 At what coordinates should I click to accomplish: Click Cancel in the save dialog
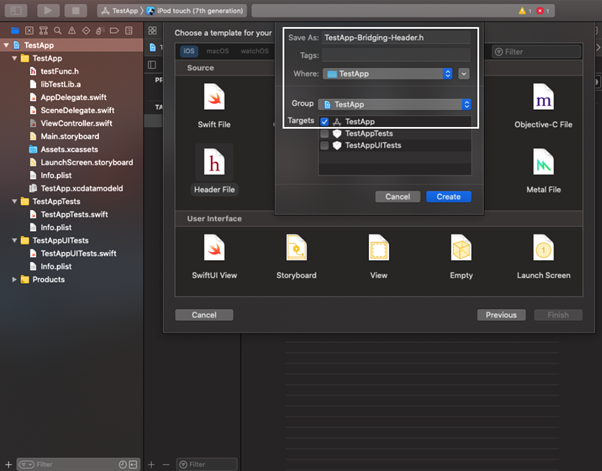tap(397, 197)
